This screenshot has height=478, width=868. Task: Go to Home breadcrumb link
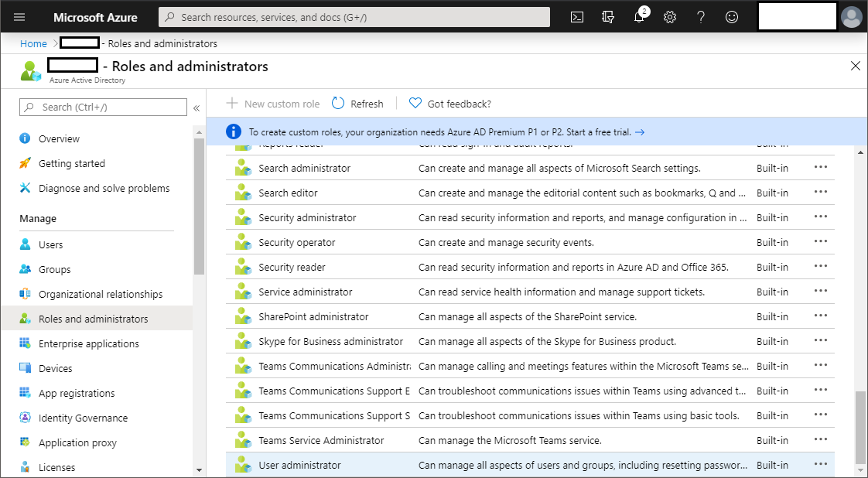click(x=34, y=43)
